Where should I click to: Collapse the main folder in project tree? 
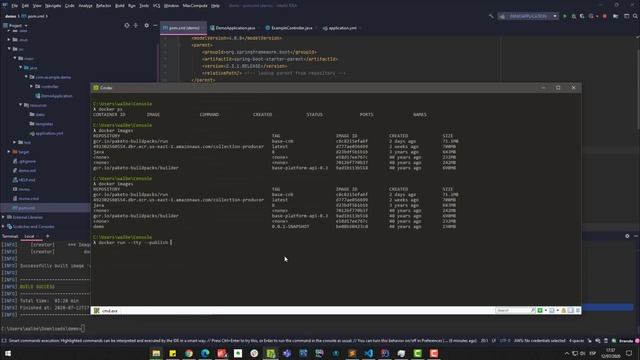pyautogui.click(x=15, y=58)
